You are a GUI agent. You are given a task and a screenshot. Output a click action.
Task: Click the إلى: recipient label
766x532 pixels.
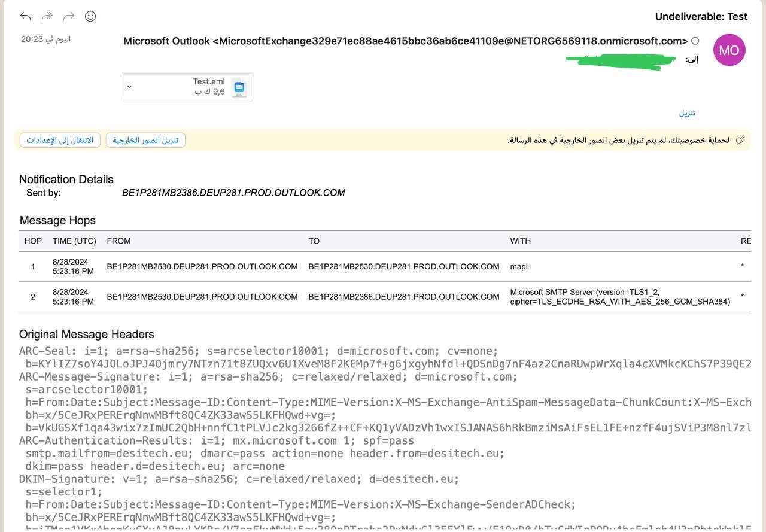692,59
